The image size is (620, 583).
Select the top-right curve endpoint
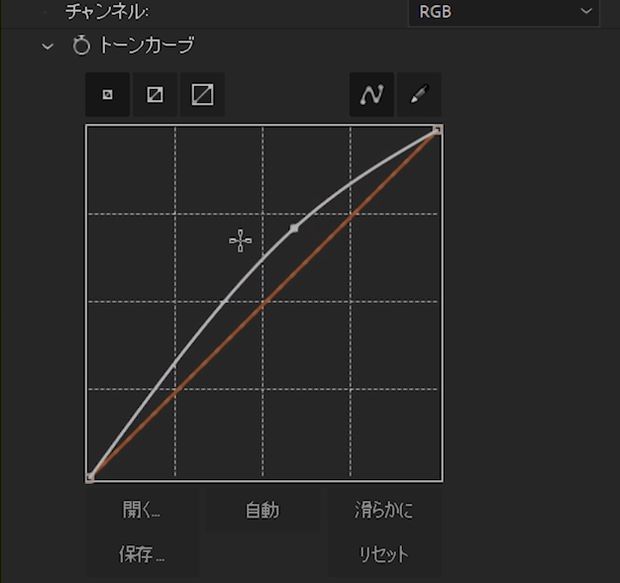(437, 130)
